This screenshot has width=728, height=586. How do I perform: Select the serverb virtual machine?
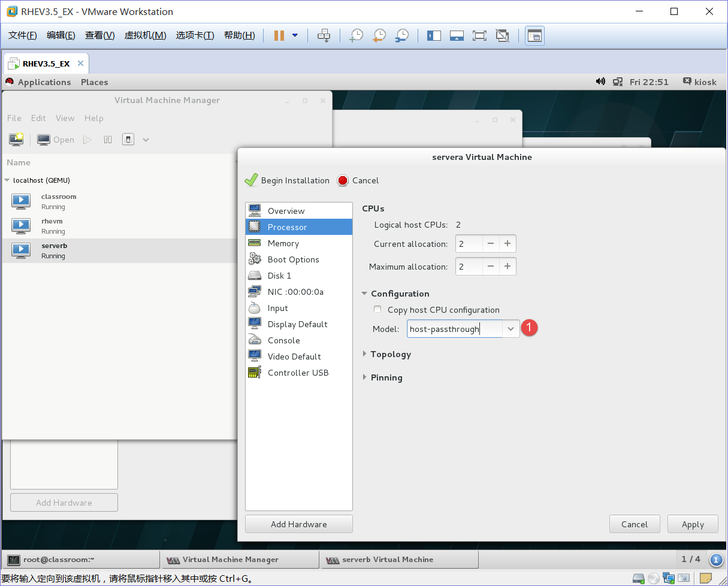120,250
